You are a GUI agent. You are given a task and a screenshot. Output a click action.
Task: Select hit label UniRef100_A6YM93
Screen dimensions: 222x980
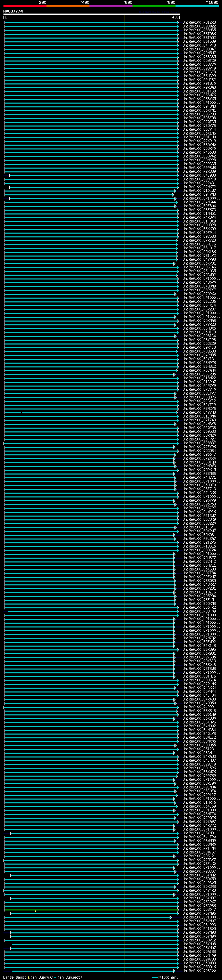click(199, 932)
